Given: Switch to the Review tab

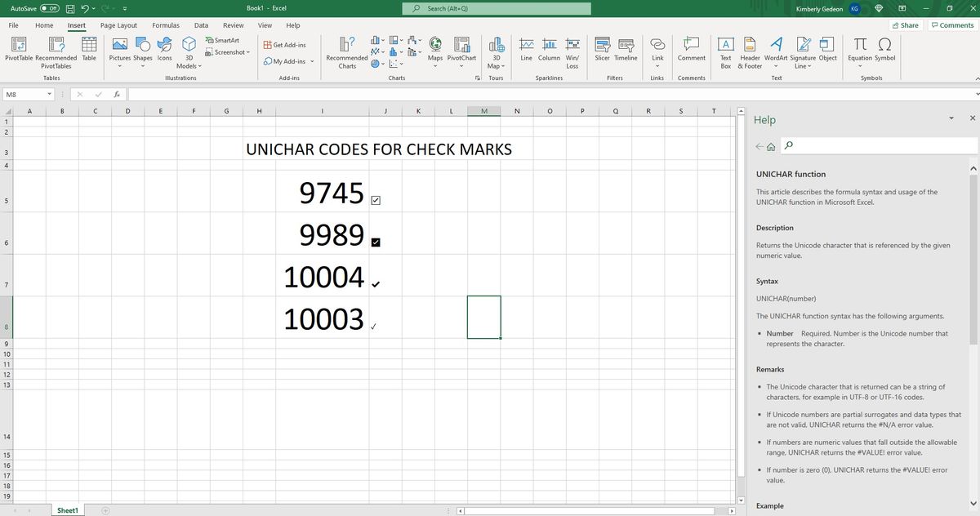Looking at the screenshot, I should (x=234, y=25).
